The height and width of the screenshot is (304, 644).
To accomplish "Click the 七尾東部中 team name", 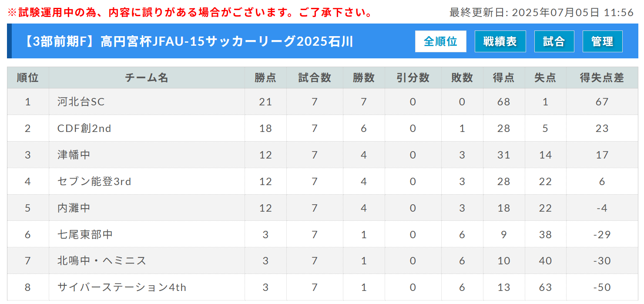I will click(x=85, y=234).
